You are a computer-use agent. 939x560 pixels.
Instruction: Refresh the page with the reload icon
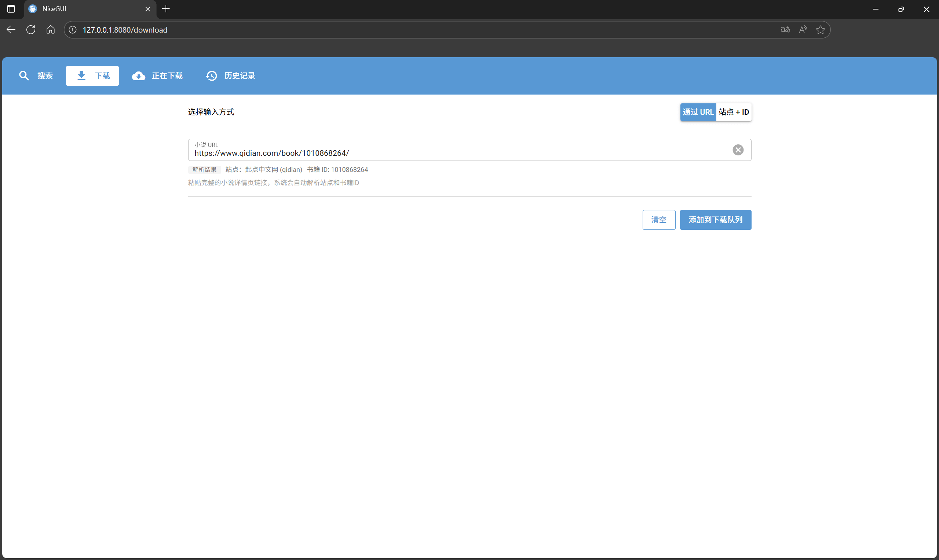coord(30,29)
